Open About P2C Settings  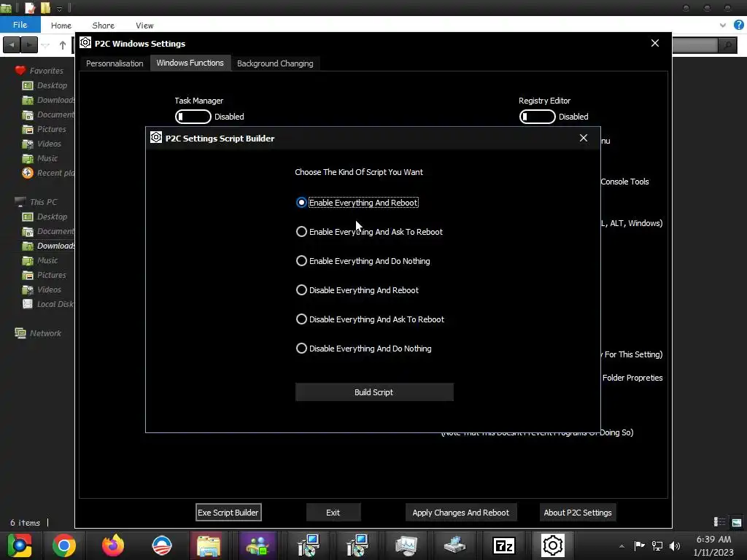coord(578,513)
